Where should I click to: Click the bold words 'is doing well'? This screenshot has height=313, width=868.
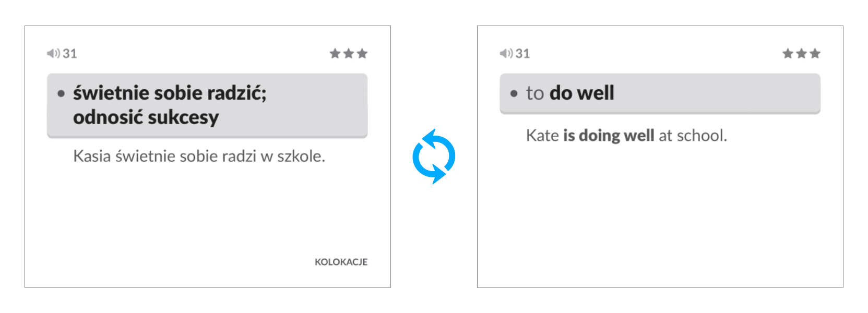(x=609, y=136)
